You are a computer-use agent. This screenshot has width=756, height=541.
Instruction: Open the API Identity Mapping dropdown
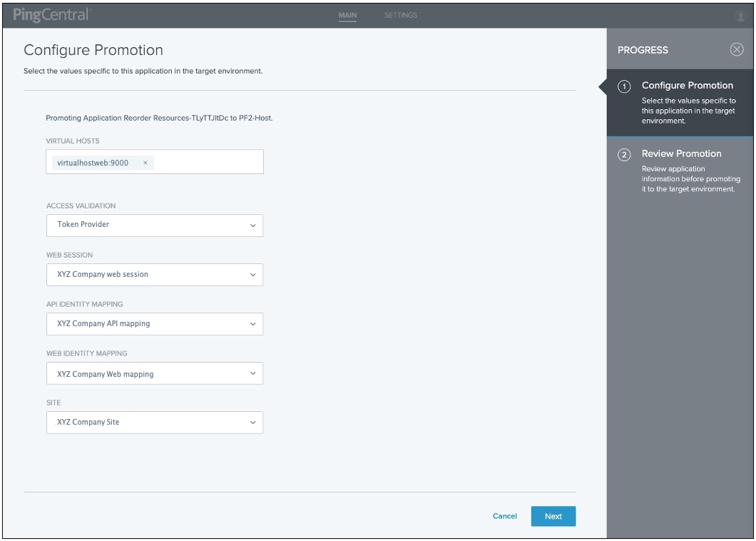click(x=154, y=323)
